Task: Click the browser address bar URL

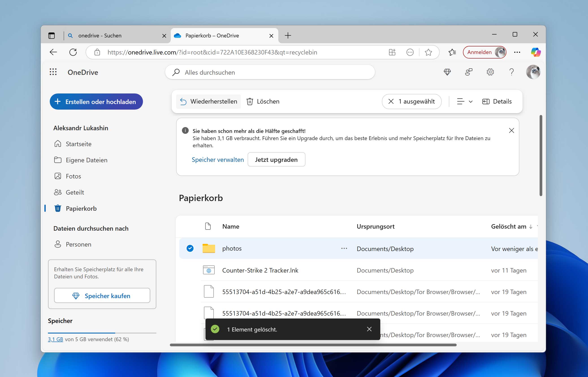Action: pos(212,52)
